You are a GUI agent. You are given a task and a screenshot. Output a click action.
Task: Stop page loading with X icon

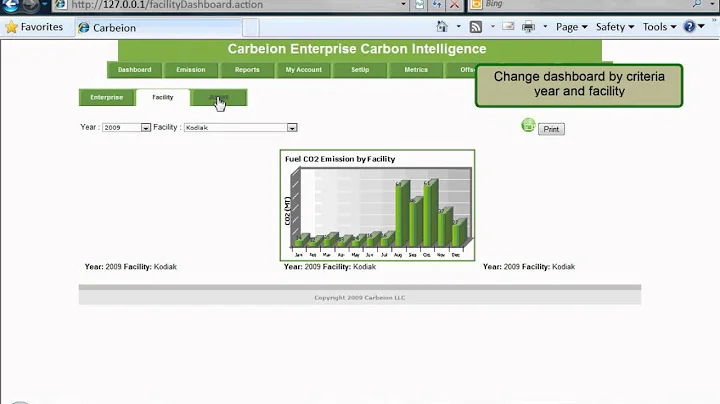454,5
